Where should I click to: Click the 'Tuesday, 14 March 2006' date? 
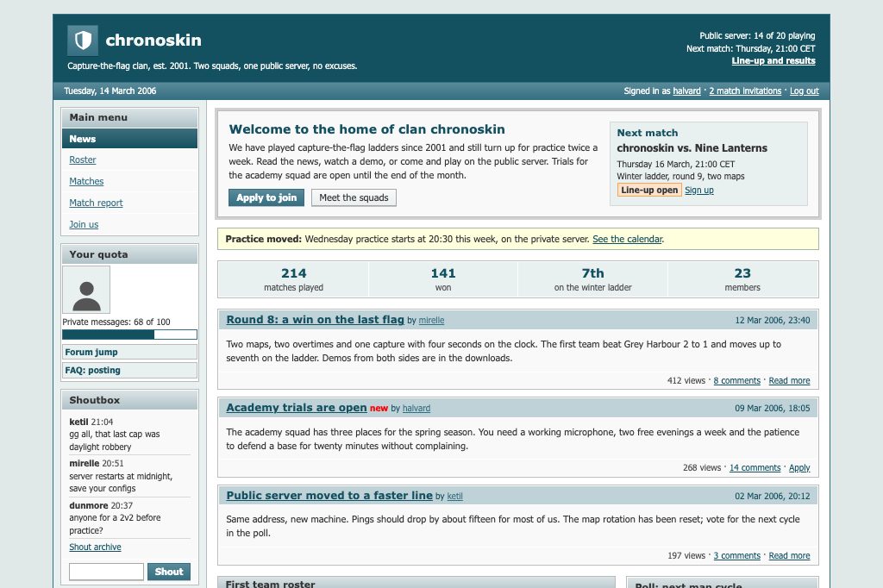click(110, 91)
